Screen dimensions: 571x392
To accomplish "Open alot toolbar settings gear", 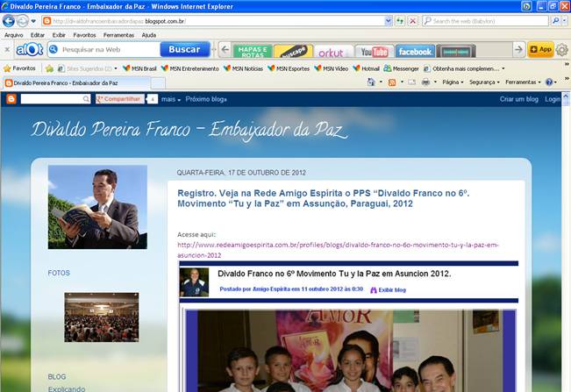I will 562,50.
